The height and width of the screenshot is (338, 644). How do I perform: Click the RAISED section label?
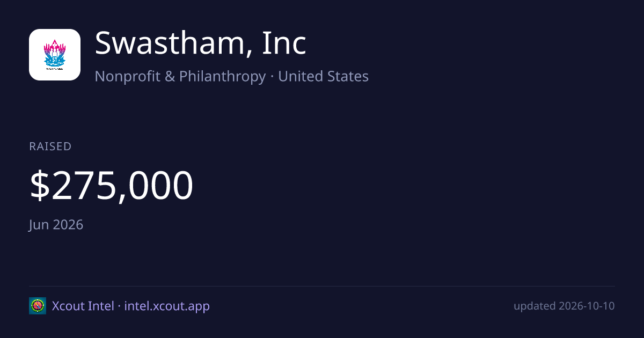click(x=50, y=146)
